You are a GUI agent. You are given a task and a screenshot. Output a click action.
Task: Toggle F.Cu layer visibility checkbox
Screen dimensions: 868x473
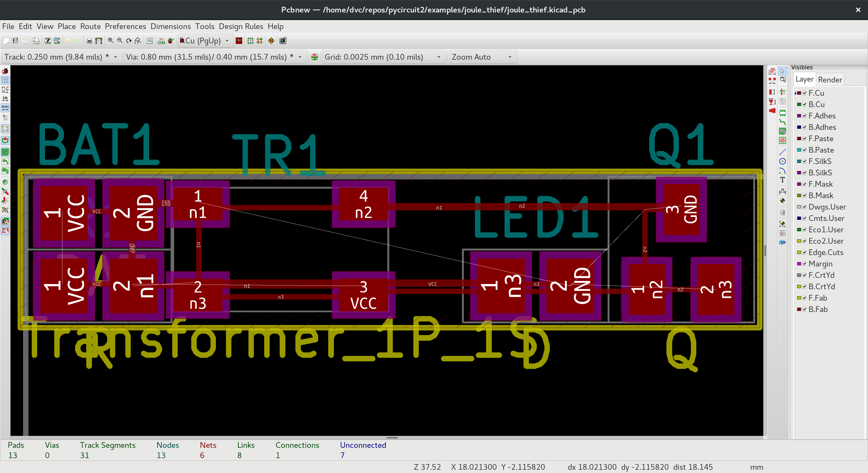tap(804, 93)
